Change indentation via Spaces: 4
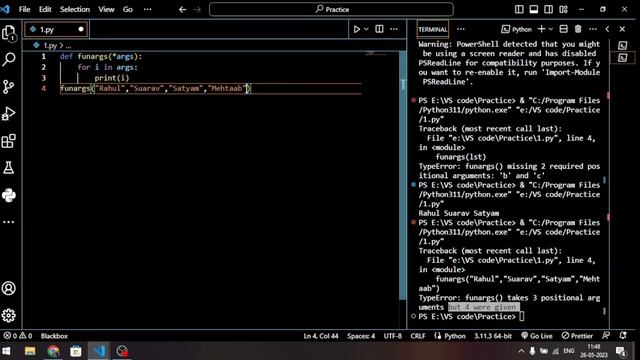 (x=361, y=336)
